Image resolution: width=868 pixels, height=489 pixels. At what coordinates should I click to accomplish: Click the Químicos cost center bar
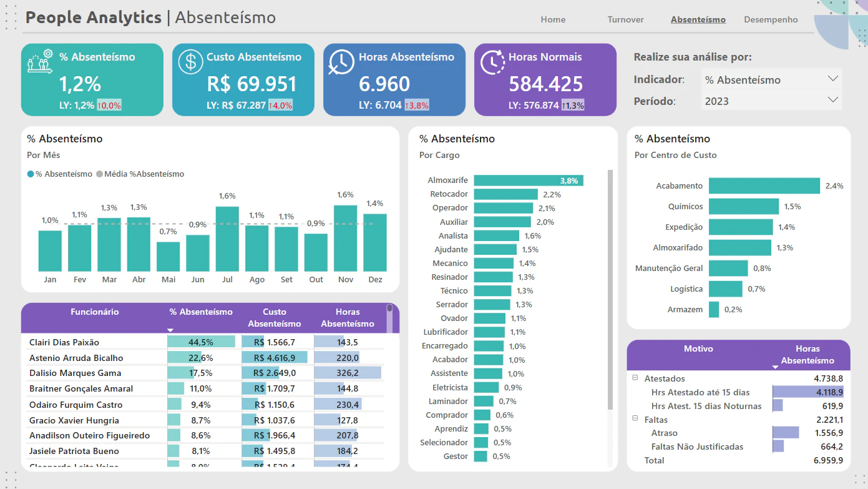(744, 206)
